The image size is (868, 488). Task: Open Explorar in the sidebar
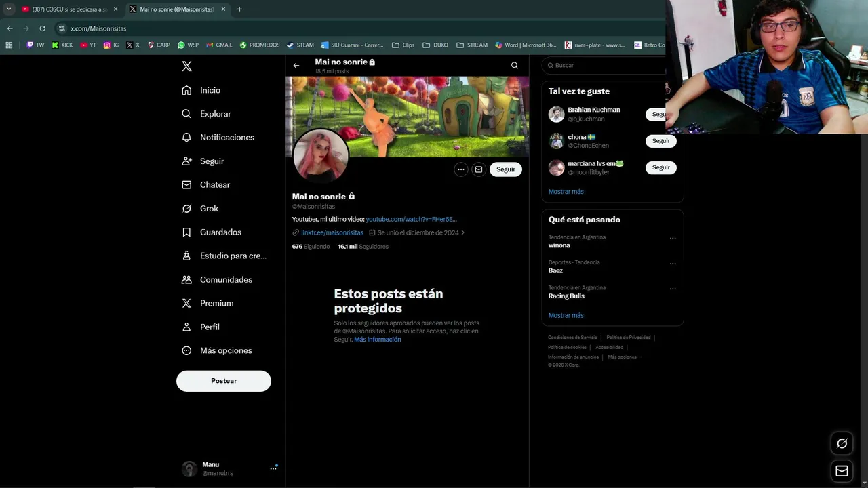coord(207,114)
